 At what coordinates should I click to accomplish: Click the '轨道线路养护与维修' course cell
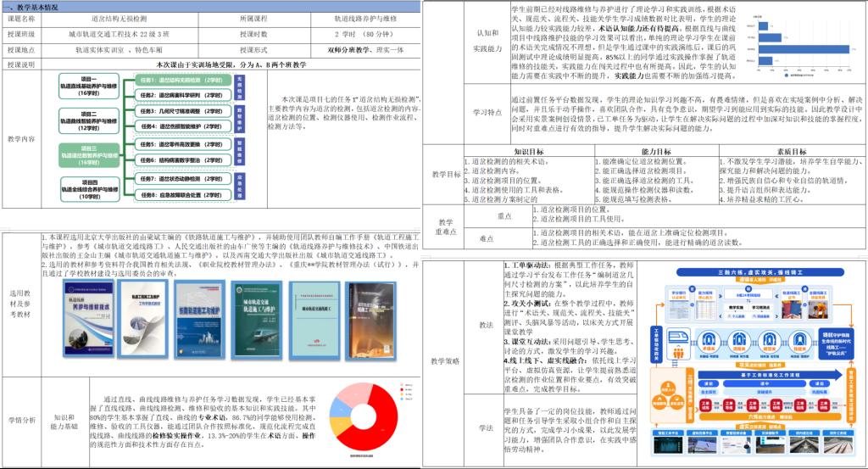click(x=365, y=19)
